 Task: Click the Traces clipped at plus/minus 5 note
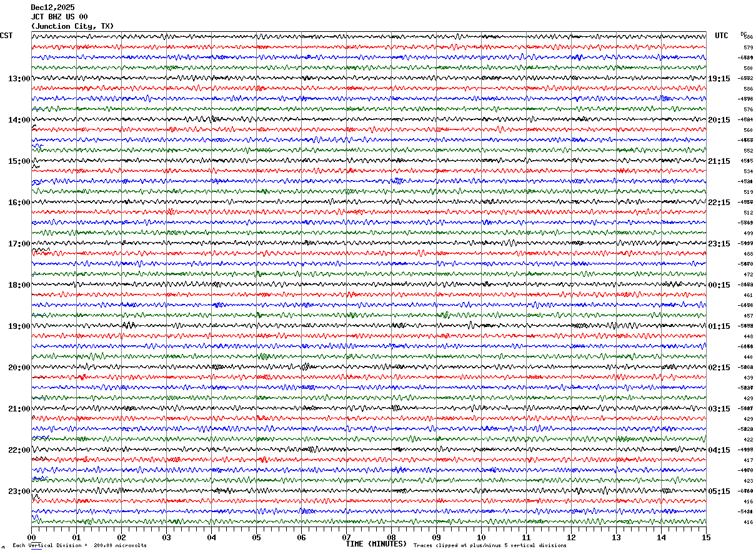(x=490, y=545)
